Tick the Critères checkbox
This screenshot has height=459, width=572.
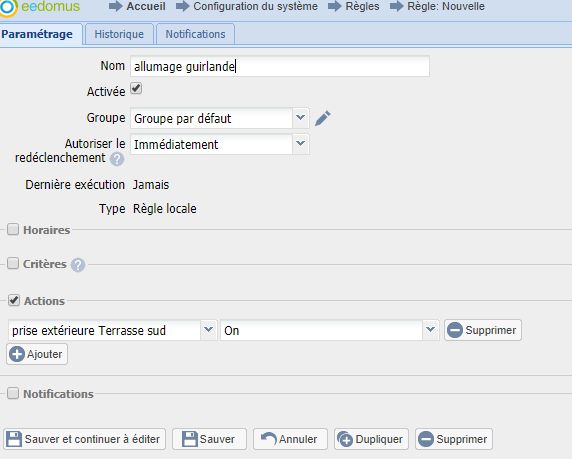(x=13, y=263)
